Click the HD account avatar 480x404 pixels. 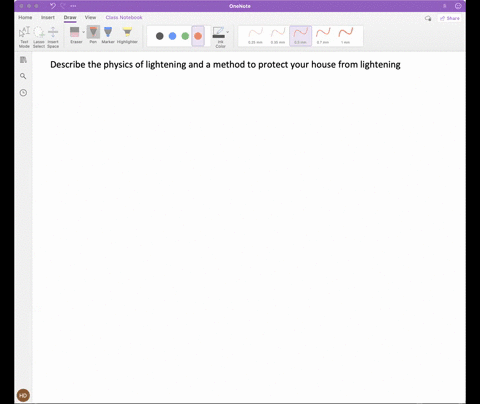tap(23, 395)
